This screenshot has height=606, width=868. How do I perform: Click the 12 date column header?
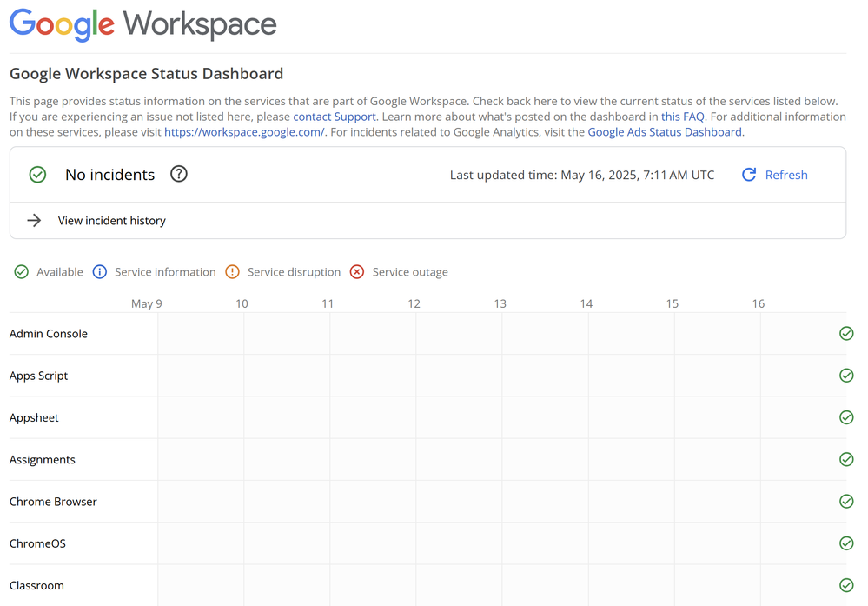(x=414, y=304)
